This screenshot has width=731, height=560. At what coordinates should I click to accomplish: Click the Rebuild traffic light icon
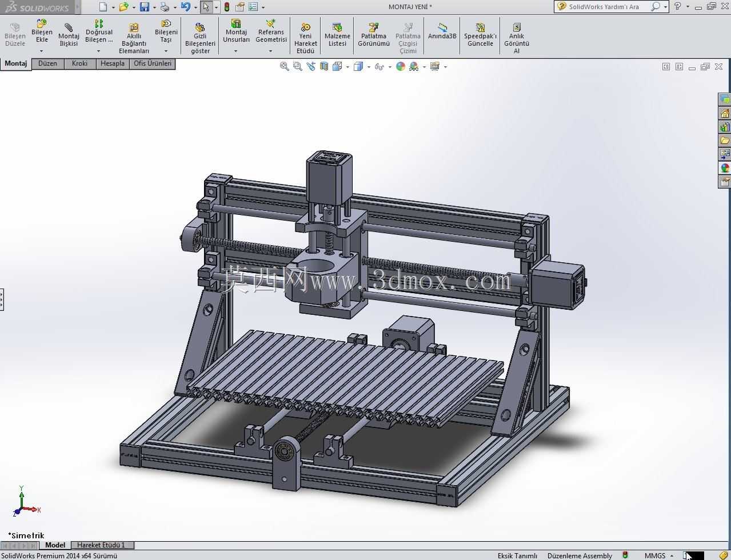227,7
